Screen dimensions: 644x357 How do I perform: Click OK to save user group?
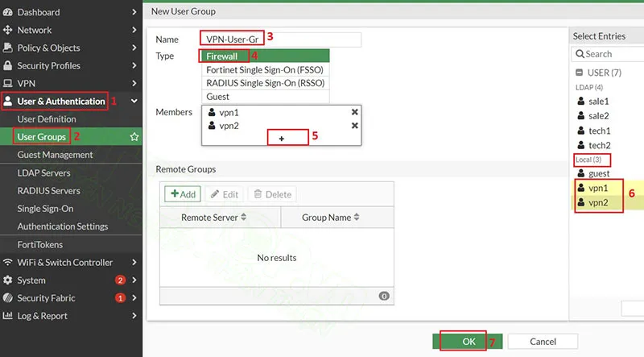coord(468,342)
